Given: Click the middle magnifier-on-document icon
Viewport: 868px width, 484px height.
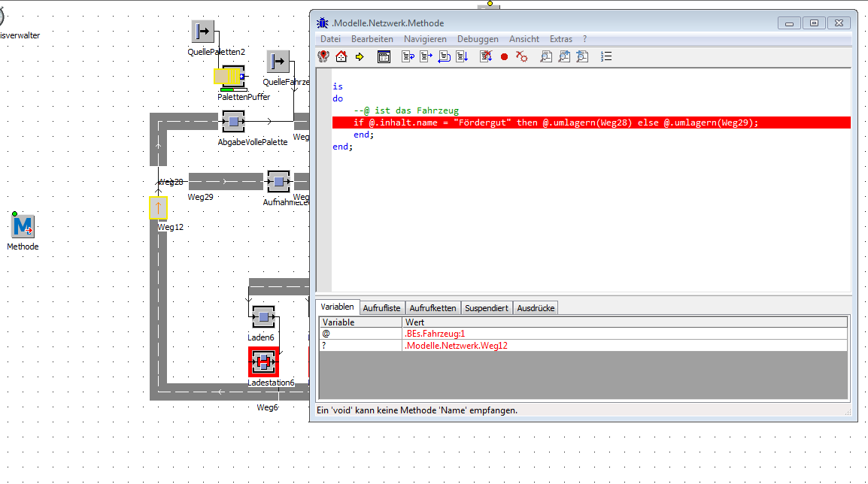Looking at the screenshot, I should [x=564, y=56].
